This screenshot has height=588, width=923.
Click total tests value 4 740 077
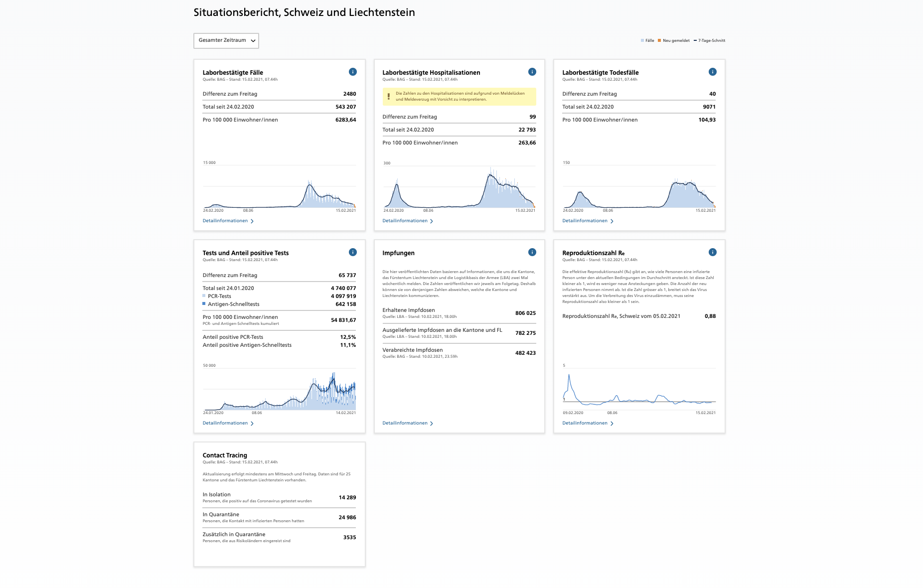click(343, 288)
